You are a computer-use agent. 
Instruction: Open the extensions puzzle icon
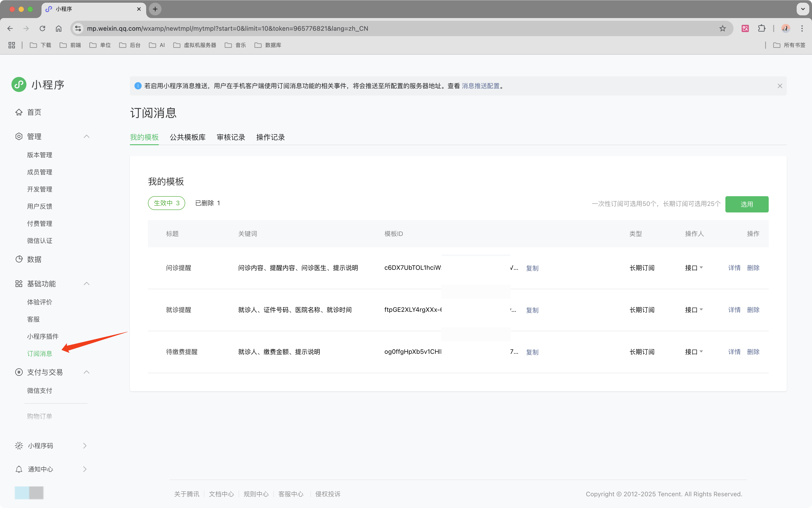(x=762, y=28)
